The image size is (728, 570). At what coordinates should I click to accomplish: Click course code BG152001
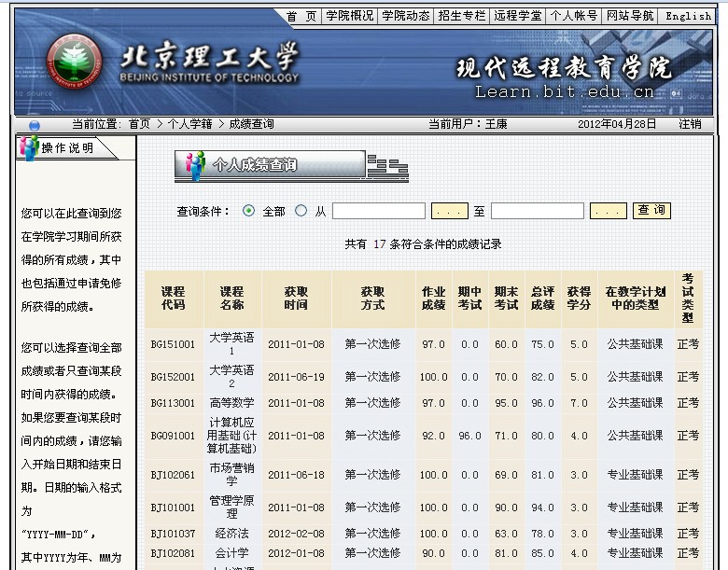(x=174, y=377)
